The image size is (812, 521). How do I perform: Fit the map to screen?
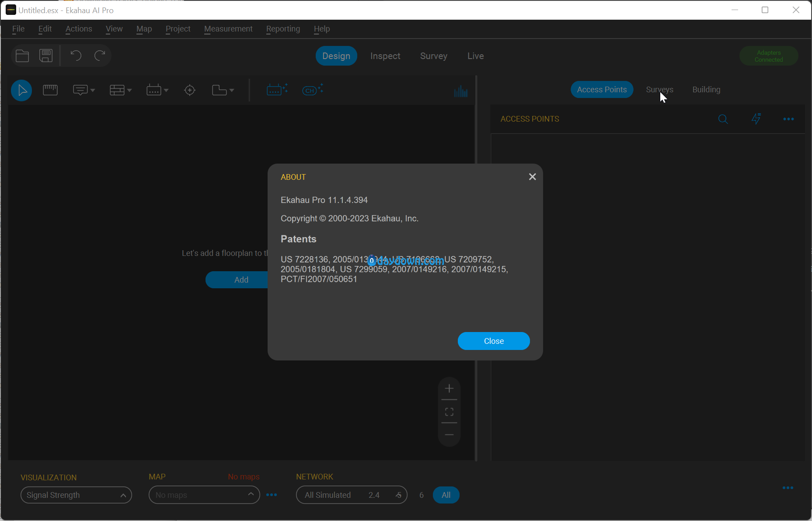(x=449, y=412)
